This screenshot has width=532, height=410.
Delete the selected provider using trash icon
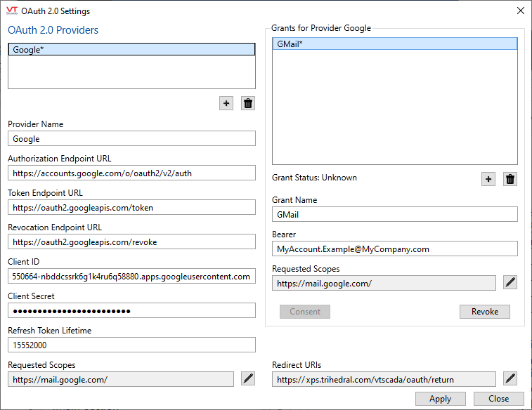[x=248, y=103]
